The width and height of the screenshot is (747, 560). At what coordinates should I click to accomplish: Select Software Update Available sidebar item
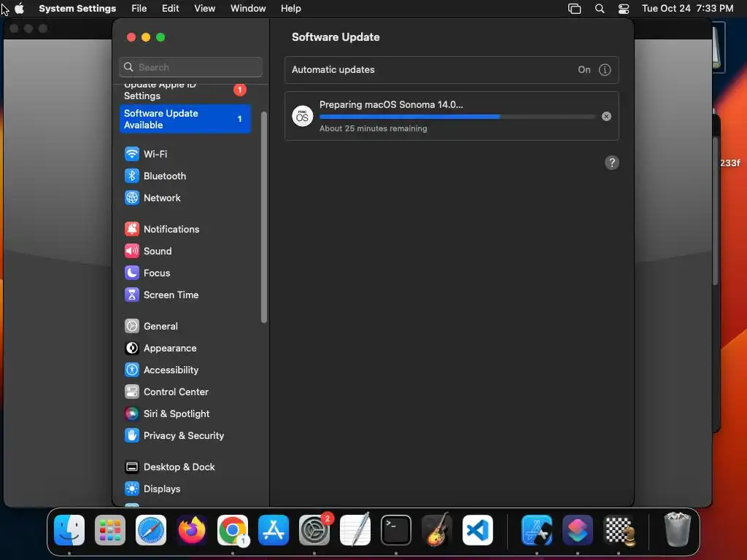click(x=186, y=119)
